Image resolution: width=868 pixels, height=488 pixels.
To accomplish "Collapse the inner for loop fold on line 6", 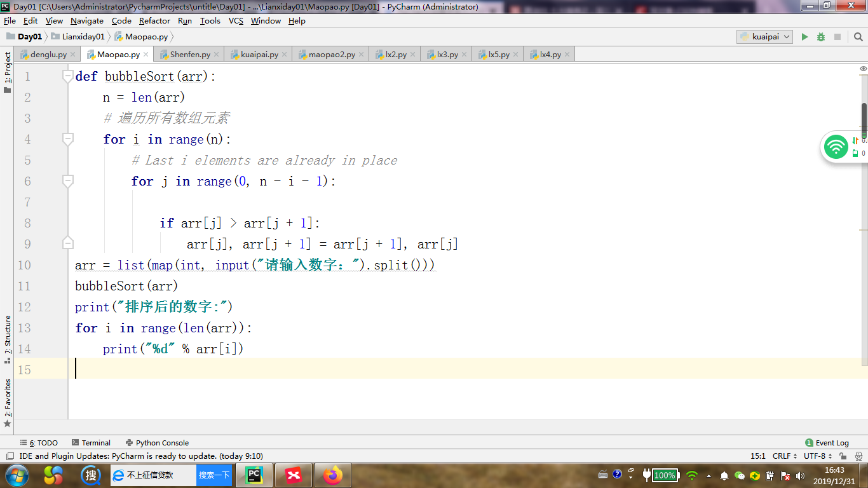I will tap(68, 181).
